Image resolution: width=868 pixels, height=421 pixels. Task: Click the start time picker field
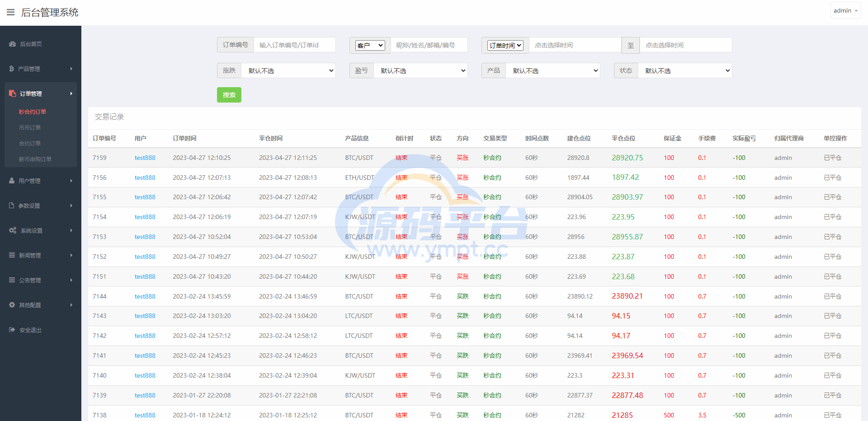click(x=575, y=45)
